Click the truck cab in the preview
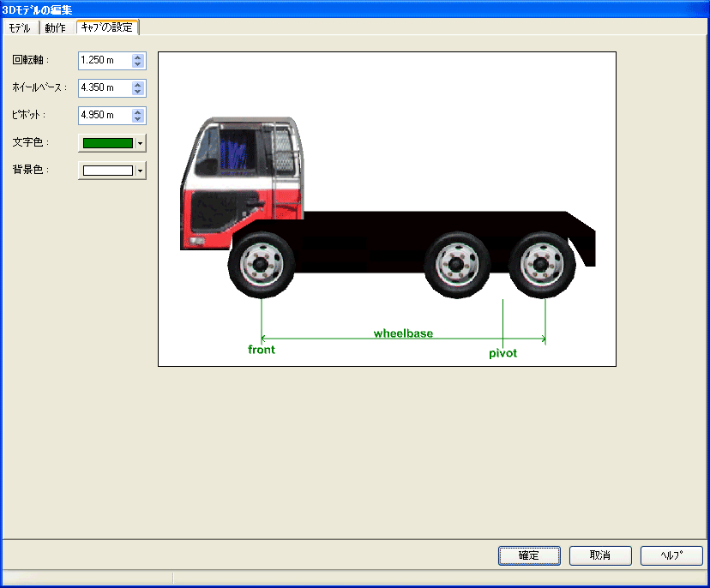710x588 pixels. click(x=241, y=183)
